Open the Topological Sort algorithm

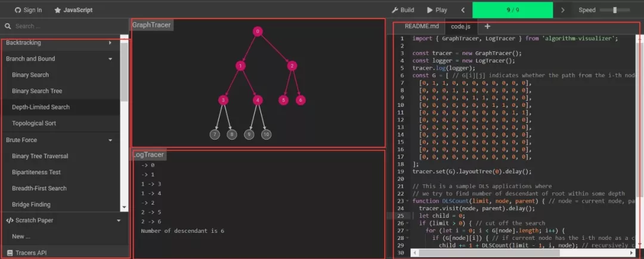coord(34,124)
